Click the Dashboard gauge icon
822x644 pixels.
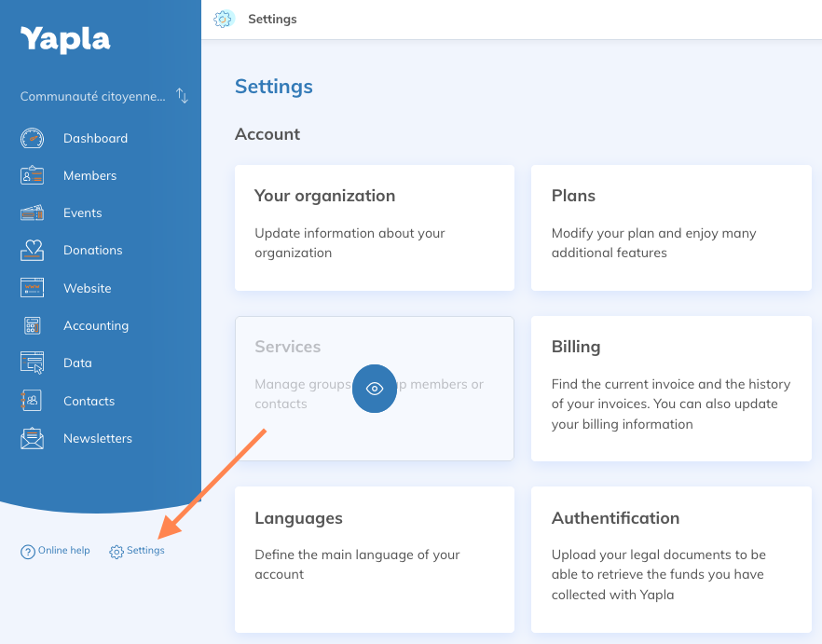pyautogui.click(x=32, y=138)
